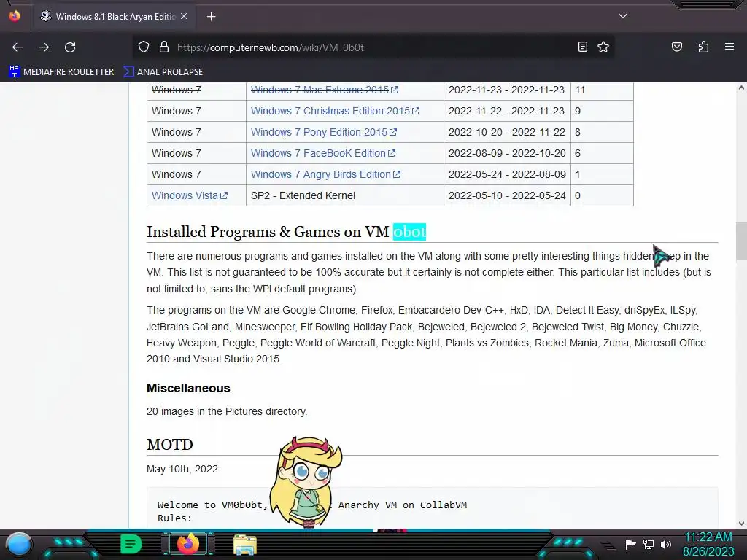Click the 2022-08-09 - 2022-10-20 date cell

(507, 153)
